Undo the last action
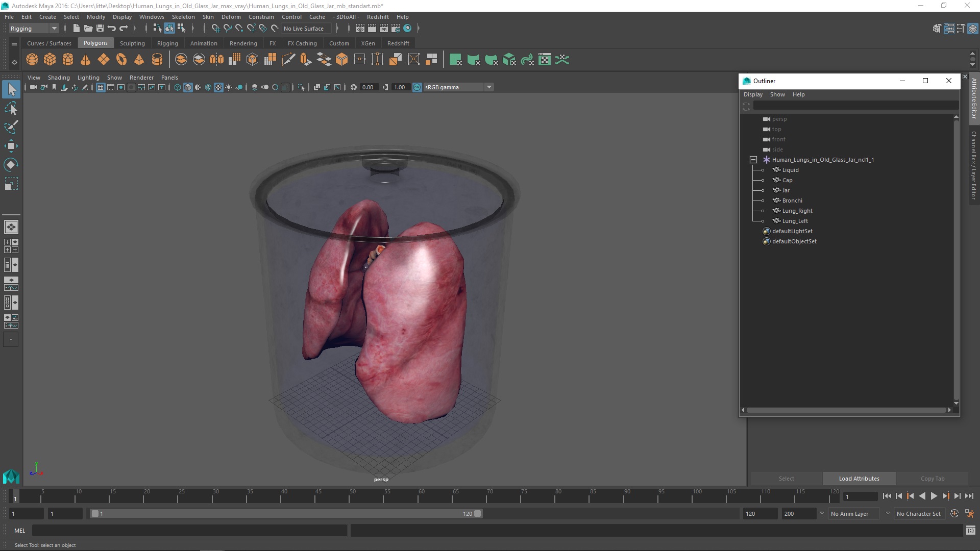 coord(112,29)
